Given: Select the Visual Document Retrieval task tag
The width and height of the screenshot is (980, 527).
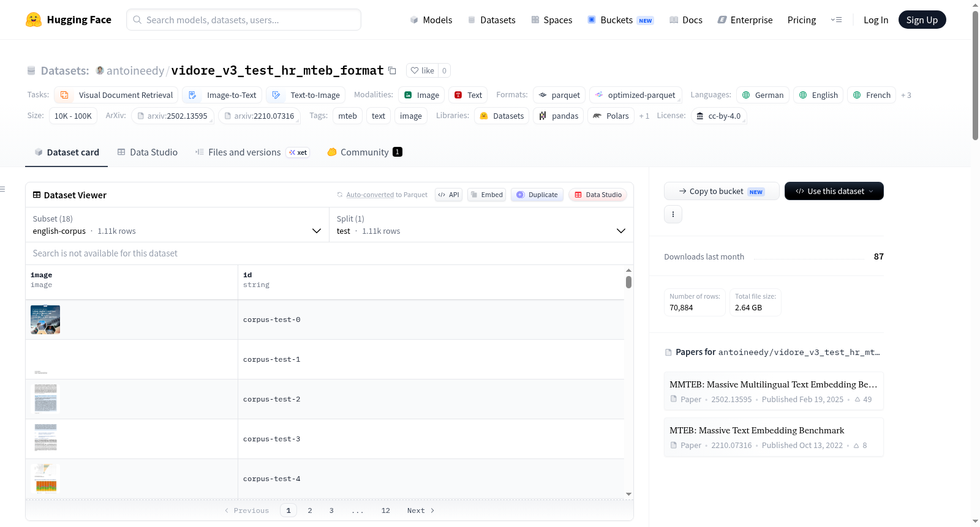Looking at the screenshot, I should [116, 95].
